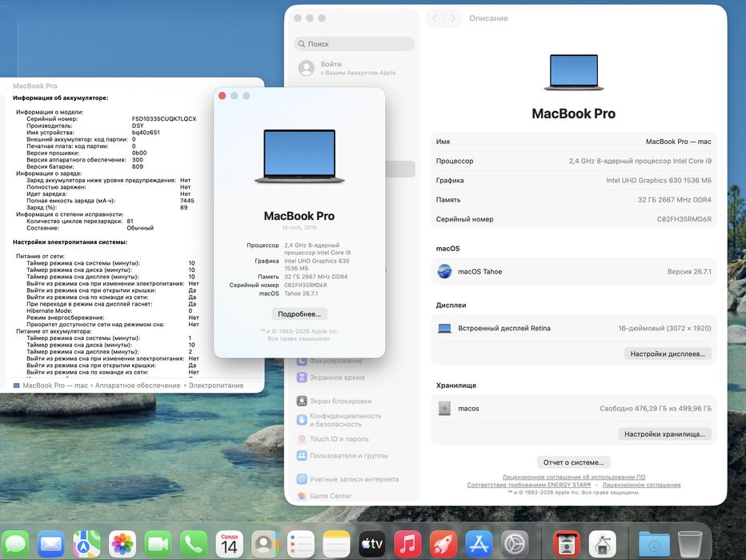Click the Свободно 476,29 ГБ storage text
The width and height of the screenshot is (746, 560).
(656, 408)
